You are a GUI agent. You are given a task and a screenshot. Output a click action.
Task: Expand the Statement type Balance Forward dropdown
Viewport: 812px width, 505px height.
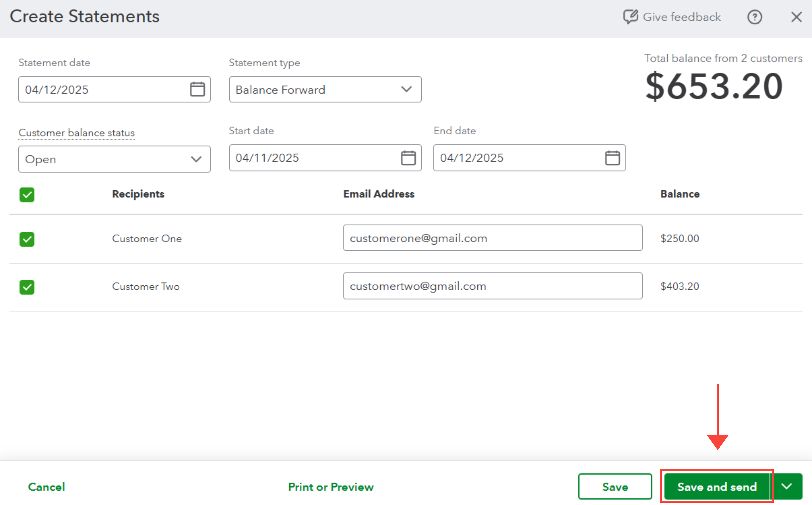pyautogui.click(x=325, y=90)
